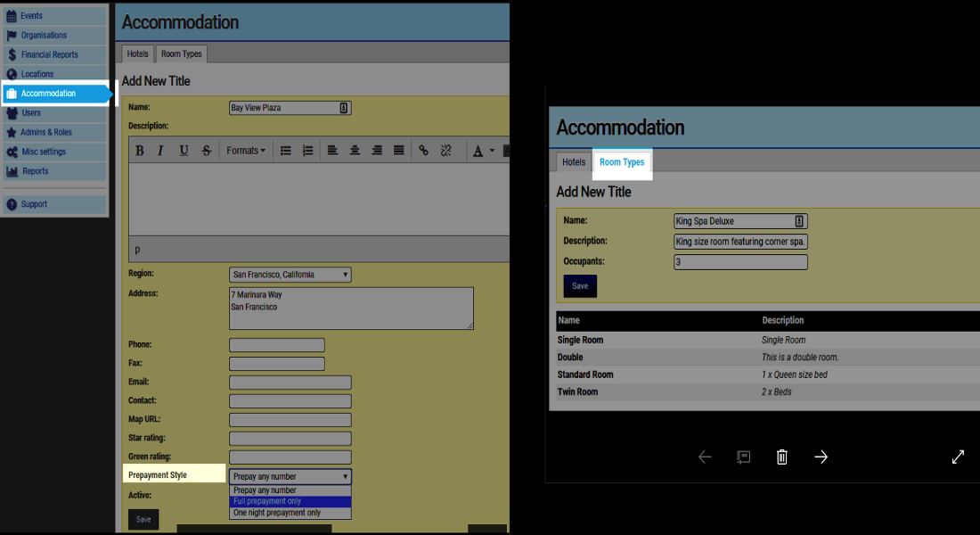Insert a bulleted list
980x535 pixels.
(286, 151)
